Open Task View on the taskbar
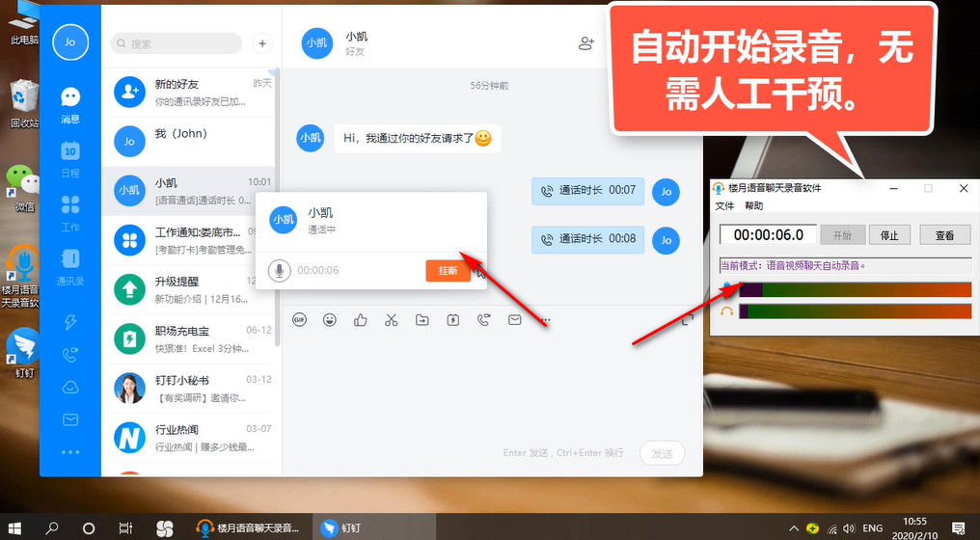This screenshot has height=540, width=980. tap(125, 528)
